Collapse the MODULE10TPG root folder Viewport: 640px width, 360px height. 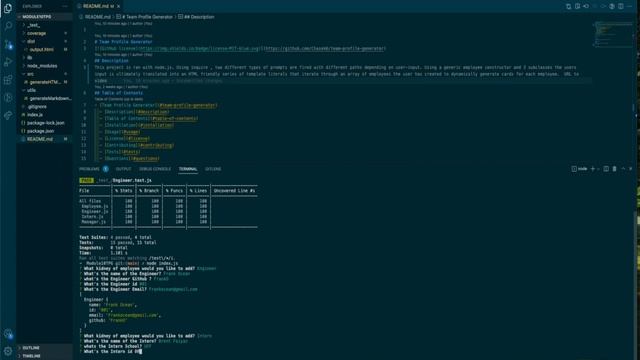click(x=44, y=17)
